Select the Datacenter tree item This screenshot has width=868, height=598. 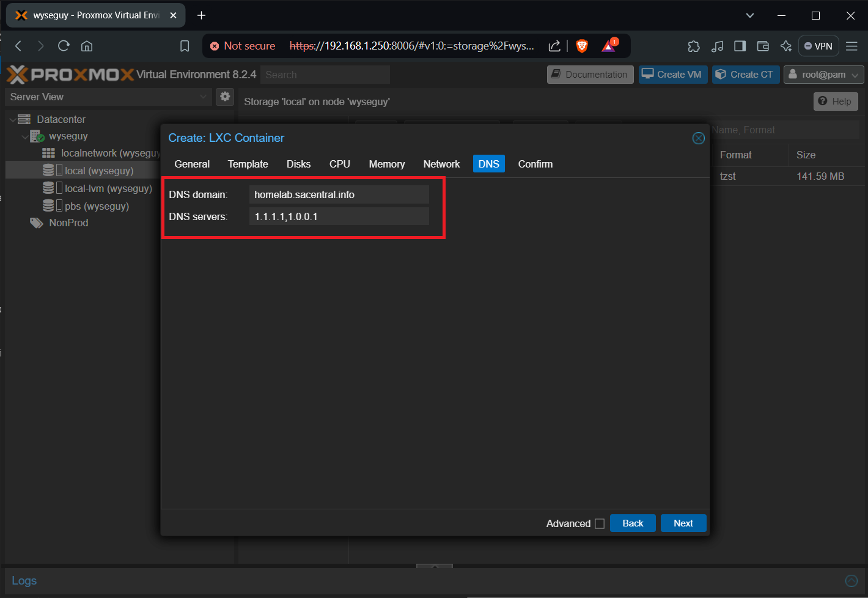[61, 119]
